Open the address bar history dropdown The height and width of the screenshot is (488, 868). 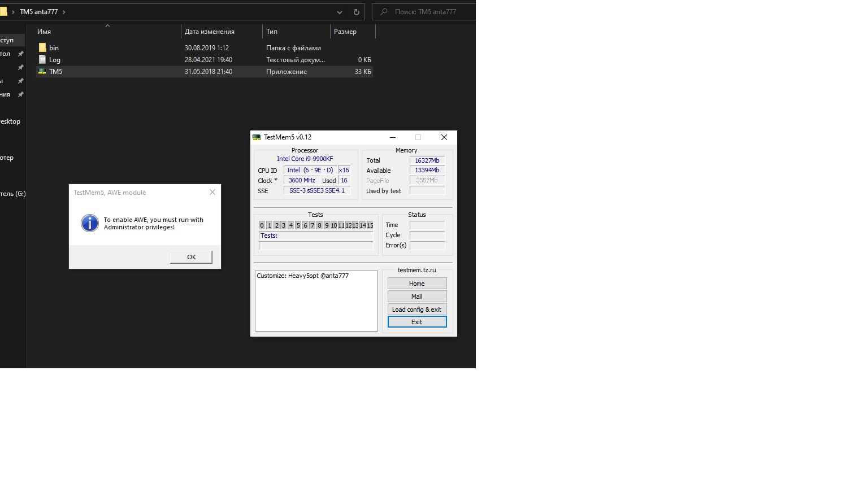coord(340,12)
